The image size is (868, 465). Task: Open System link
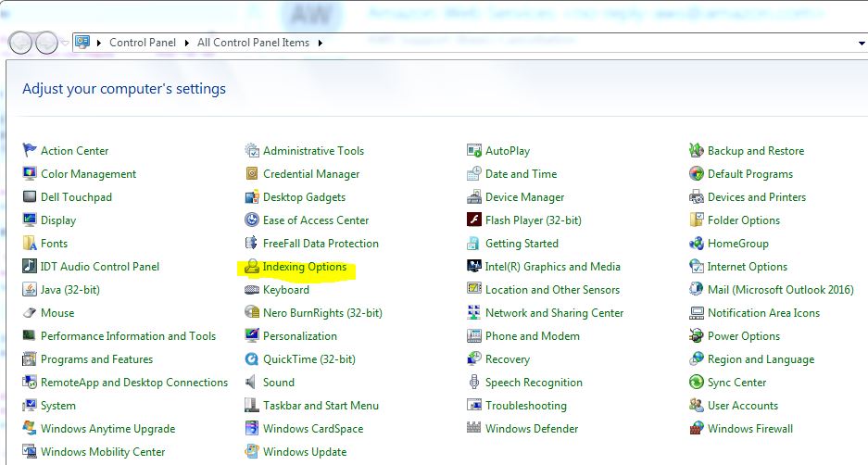pyautogui.click(x=58, y=406)
